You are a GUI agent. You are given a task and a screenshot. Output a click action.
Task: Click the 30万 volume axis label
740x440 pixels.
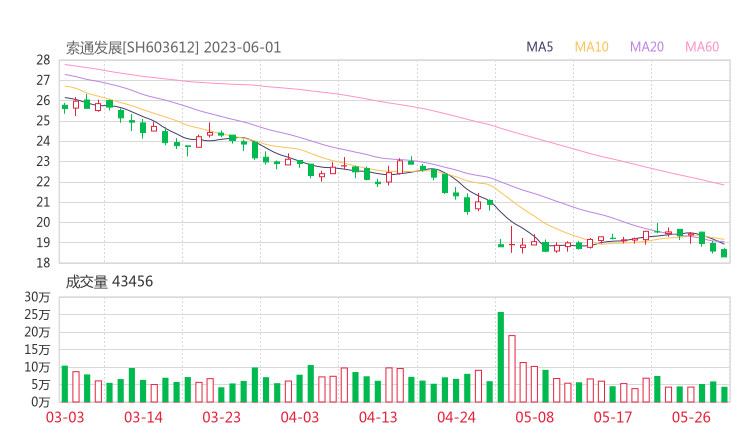[x=37, y=297]
